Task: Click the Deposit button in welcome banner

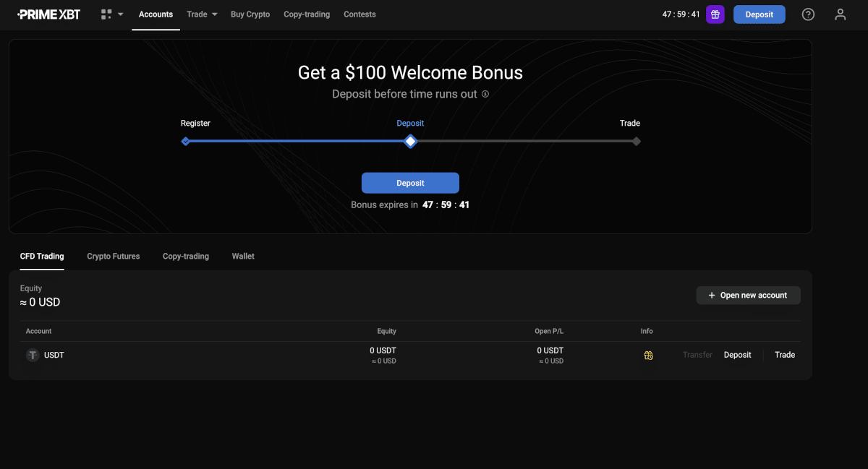Action: (x=410, y=183)
